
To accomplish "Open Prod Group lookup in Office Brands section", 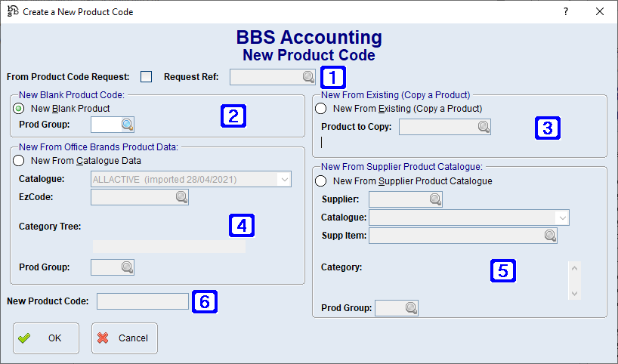I will (127, 267).
